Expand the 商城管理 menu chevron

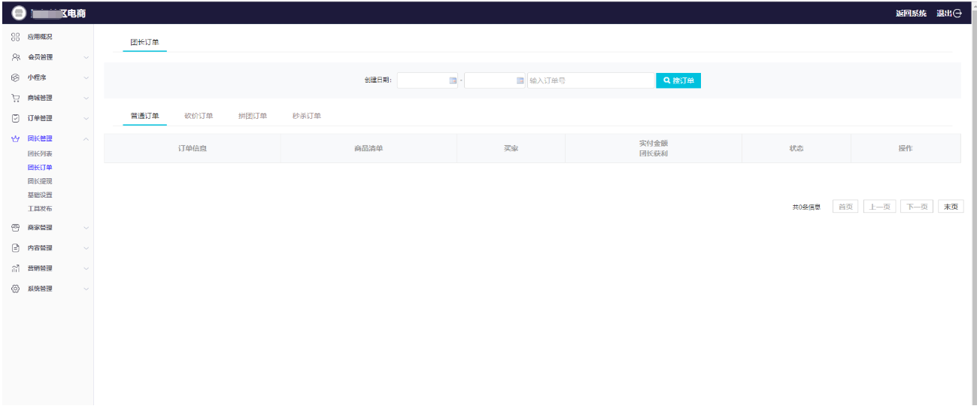pos(86,98)
